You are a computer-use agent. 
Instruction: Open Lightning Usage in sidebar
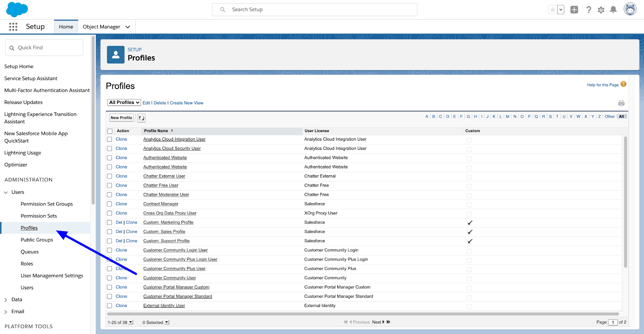pos(23,153)
